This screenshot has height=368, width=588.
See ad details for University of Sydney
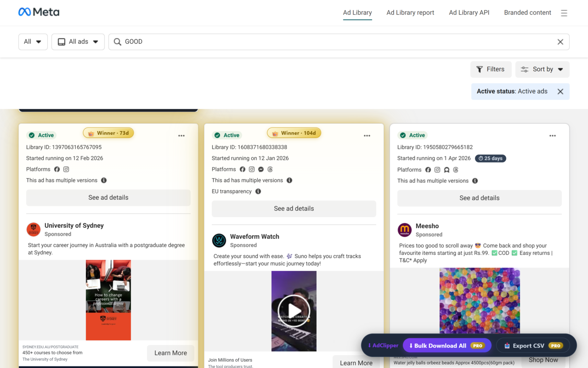pos(108,198)
